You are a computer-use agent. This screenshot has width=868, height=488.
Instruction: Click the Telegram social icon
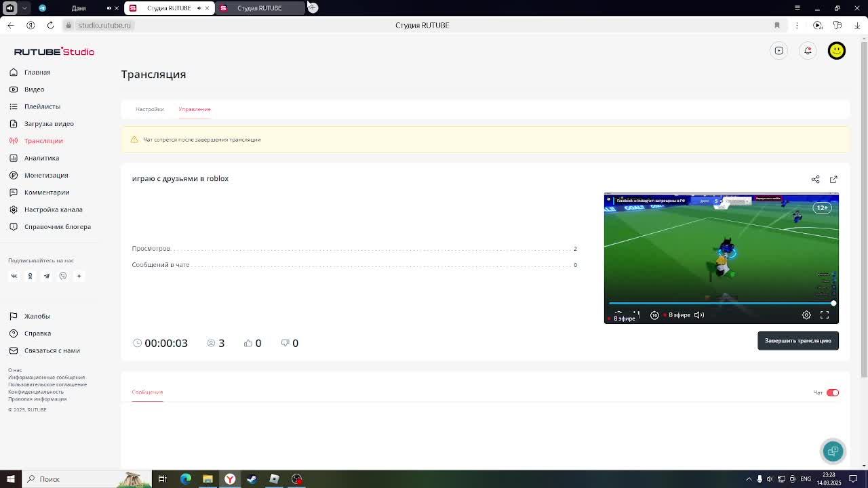coord(46,276)
